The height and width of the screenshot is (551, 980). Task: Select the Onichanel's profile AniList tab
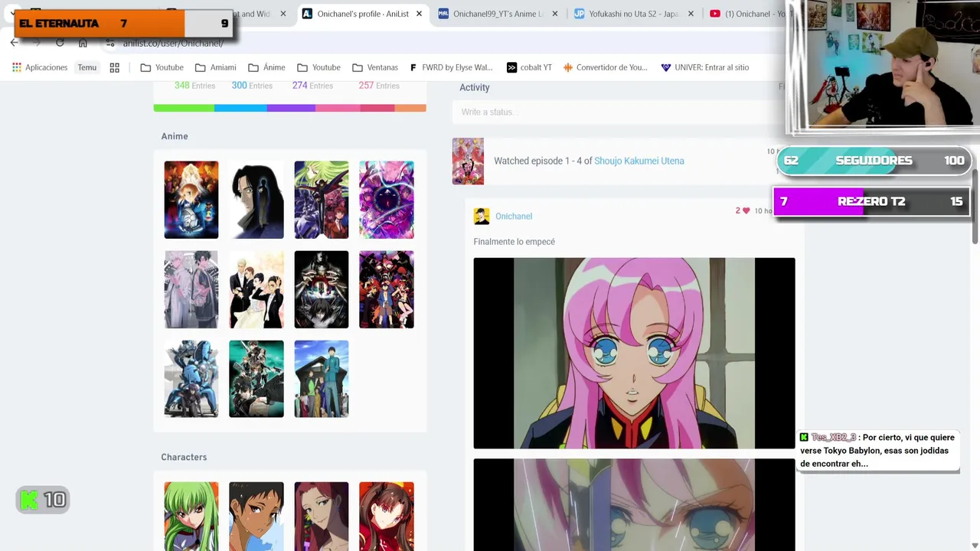362,14
